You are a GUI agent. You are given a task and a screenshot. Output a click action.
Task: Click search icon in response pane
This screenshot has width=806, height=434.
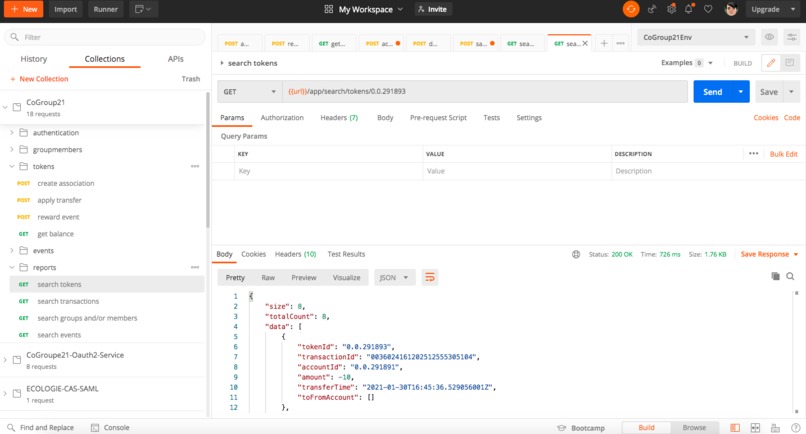(790, 277)
